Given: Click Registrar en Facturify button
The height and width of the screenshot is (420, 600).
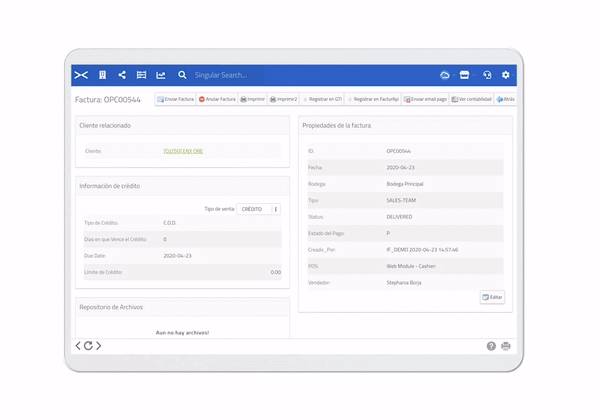Looking at the screenshot, I should point(373,99).
